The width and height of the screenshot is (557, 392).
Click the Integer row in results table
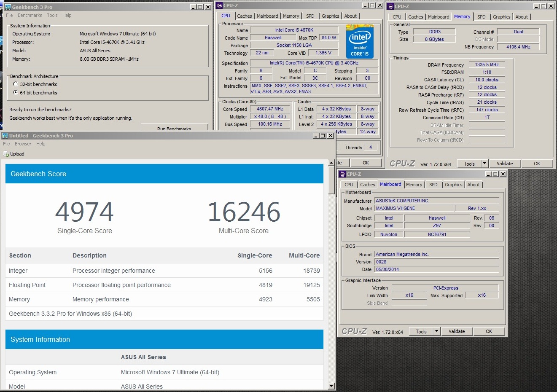(164, 271)
